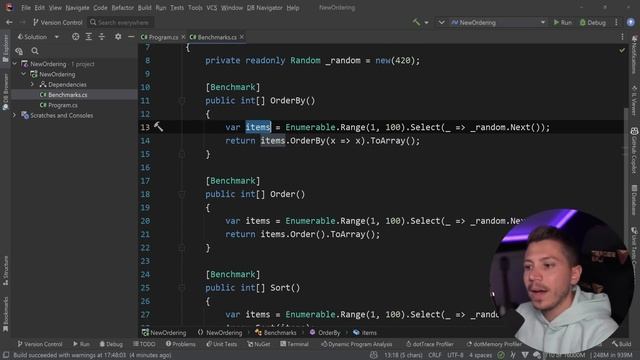Click the Run button in top toolbar
Image resolution: width=640 pixels, height=360 pixels.
pyautogui.click(x=562, y=22)
